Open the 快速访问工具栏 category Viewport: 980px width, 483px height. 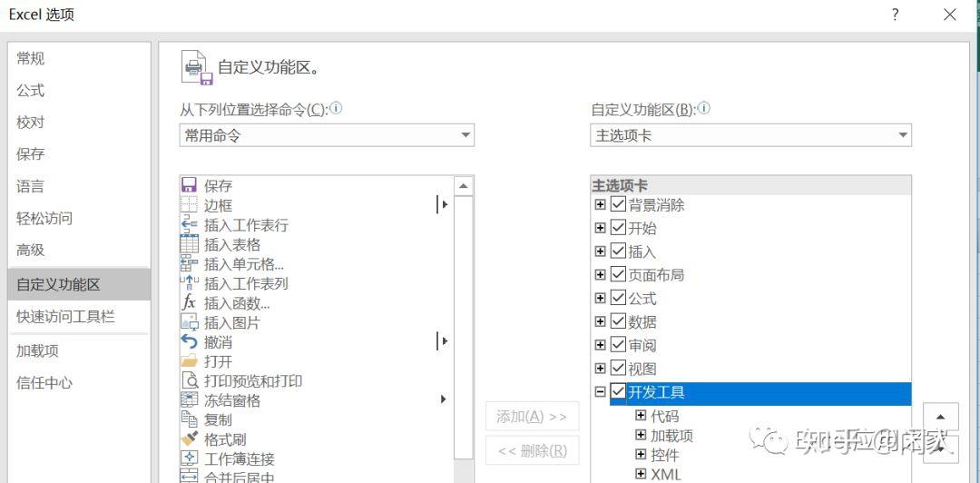[79, 317]
